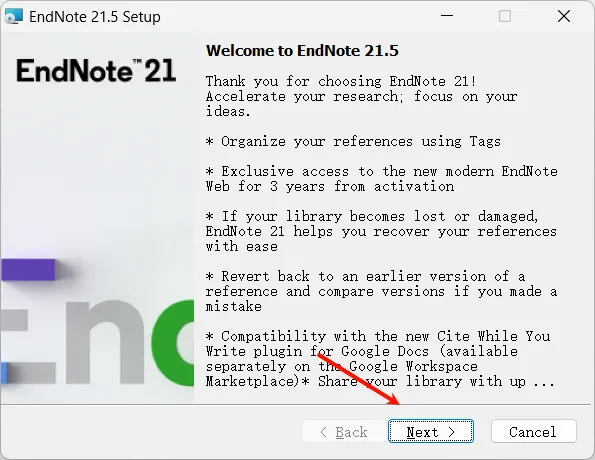Viewport: 595px width, 460px height.
Task: Click the green circular letter graphic
Action: coord(173,343)
